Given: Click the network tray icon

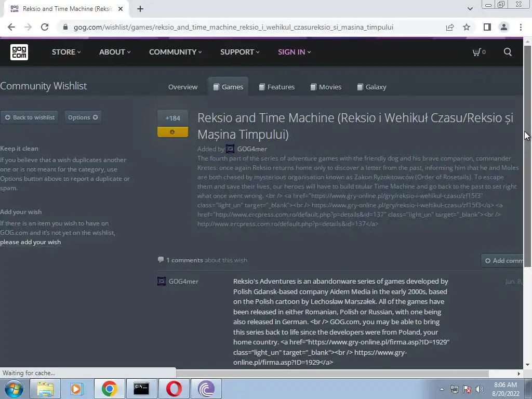Looking at the screenshot, I should coord(454,389).
